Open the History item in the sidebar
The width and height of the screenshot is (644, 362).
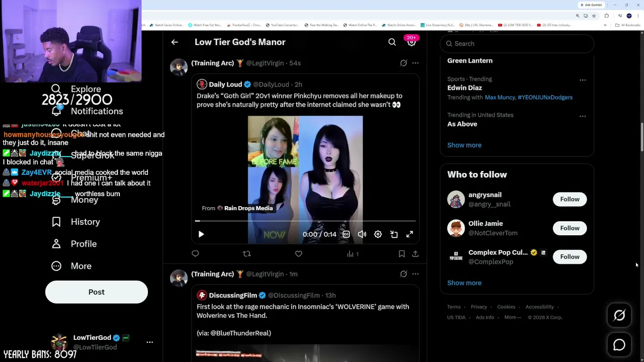76,222
